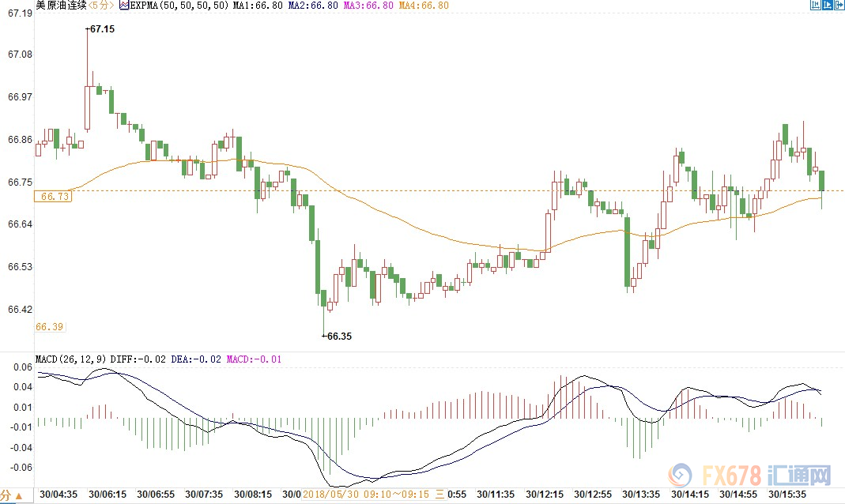Open EXPMA(50,50,50,50) indicator settings

click(179, 6)
